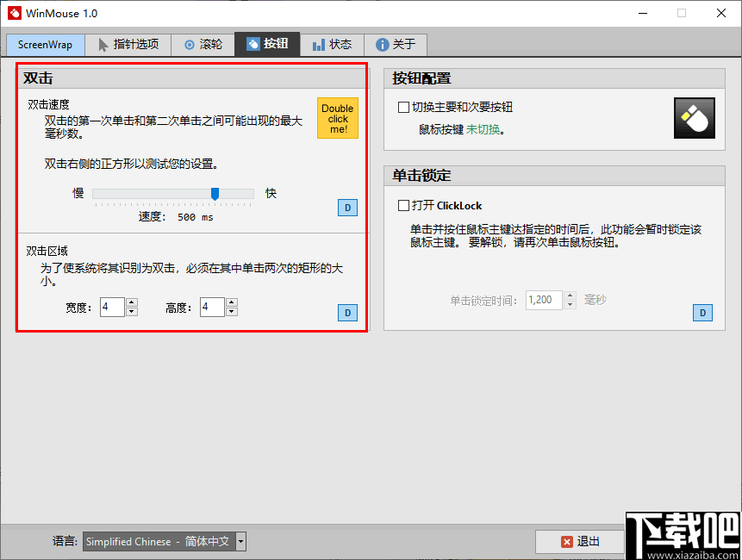The width and height of the screenshot is (742, 560).
Task: Click the WinMouse logo in title bar
Action: [x=14, y=13]
